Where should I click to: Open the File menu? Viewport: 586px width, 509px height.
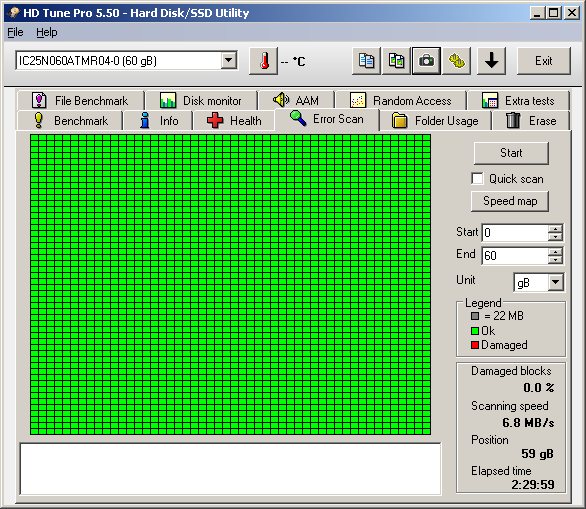point(15,33)
